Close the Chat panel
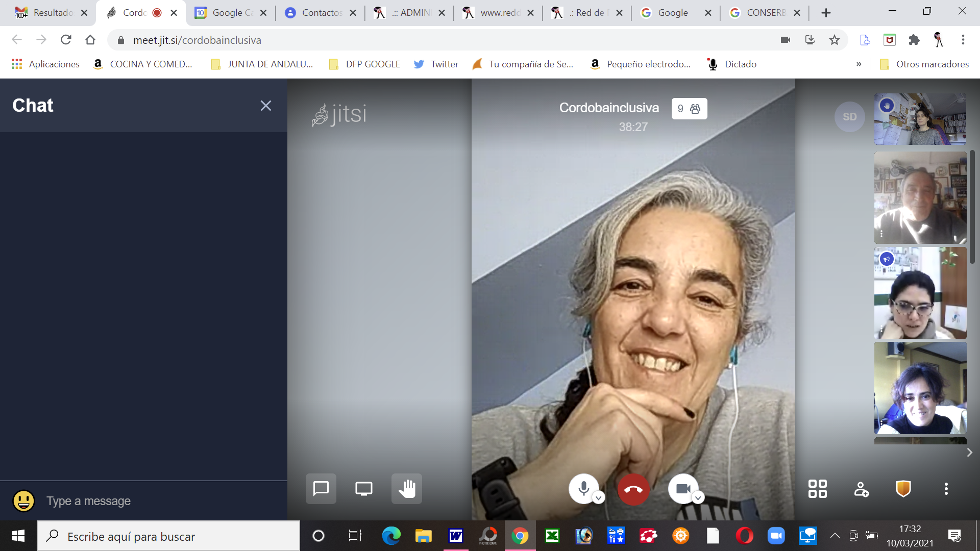Viewport: 980px width, 551px height. [x=265, y=106]
